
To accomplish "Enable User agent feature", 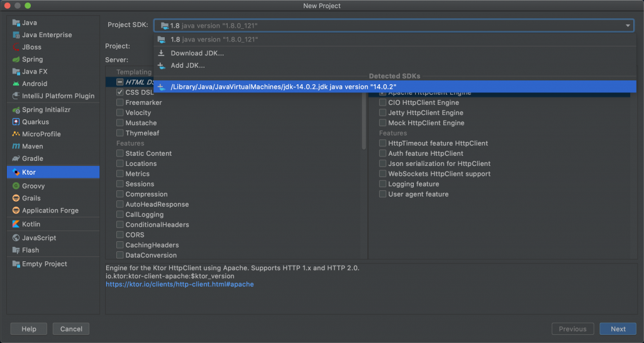I will point(383,194).
